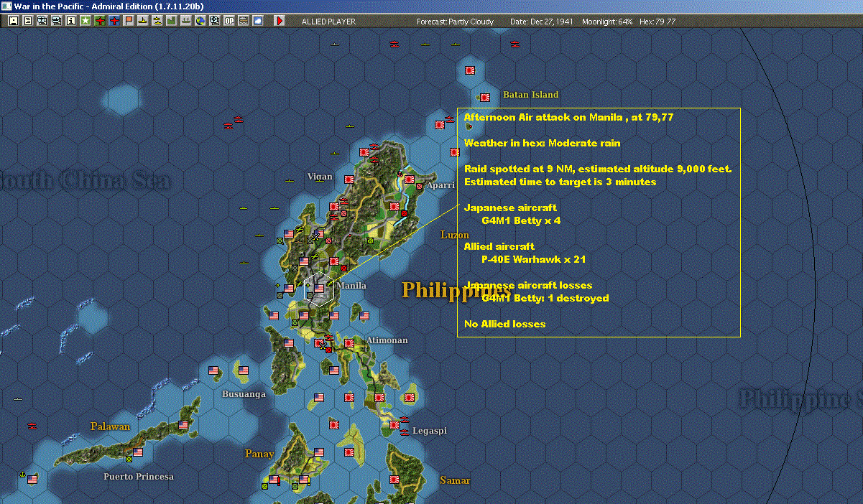Screen dimensions: 863x504
Task: Click the Panay island label
Action: click(x=259, y=454)
